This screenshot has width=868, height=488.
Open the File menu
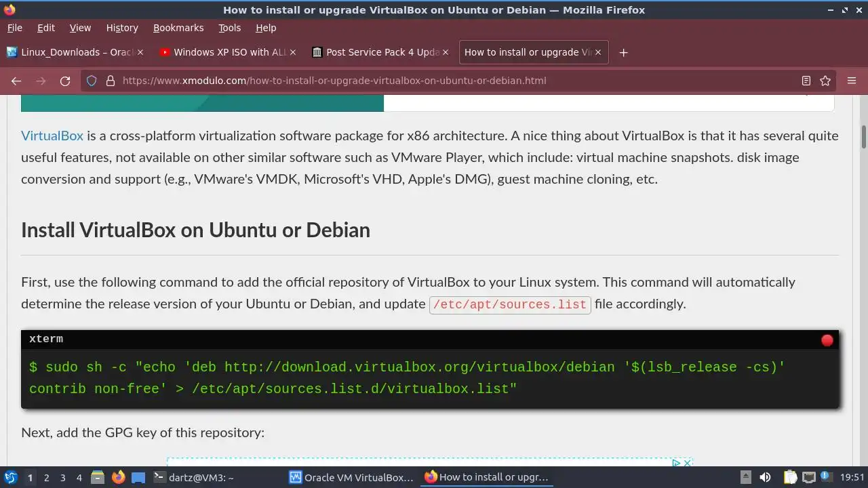tap(14, 28)
